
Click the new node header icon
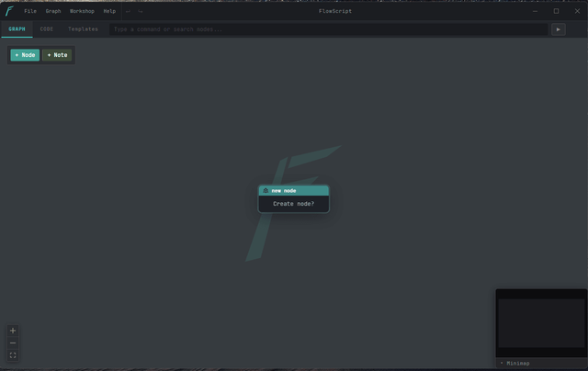point(266,190)
